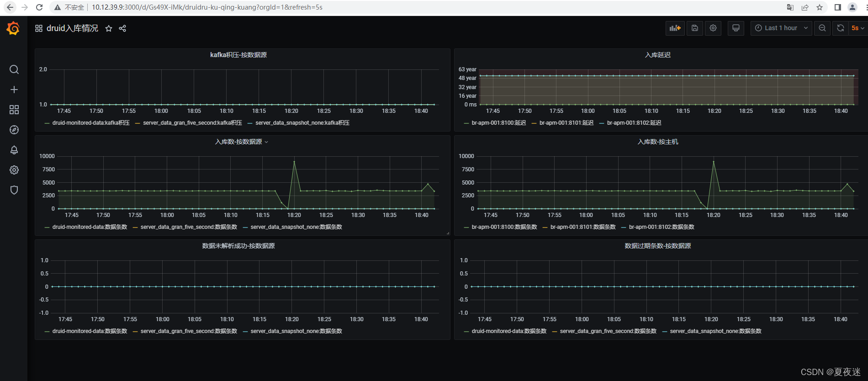This screenshot has height=381, width=868.
Task: Toggle server_data_gran_five_second:kafka积压 legend series
Action: tap(192, 123)
